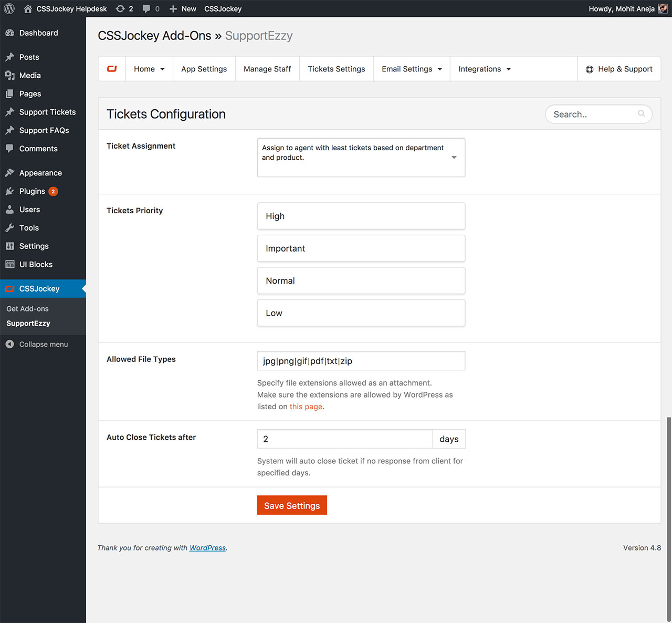The image size is (672, 623).
Task: Expand the Home dropdown menu
Action: click(149, 69)
